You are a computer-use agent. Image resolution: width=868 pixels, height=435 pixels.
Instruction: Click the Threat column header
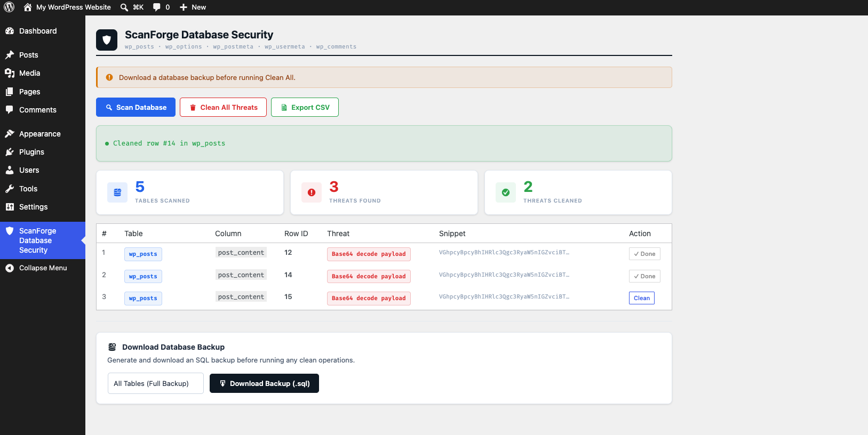(x=338, y=233)
